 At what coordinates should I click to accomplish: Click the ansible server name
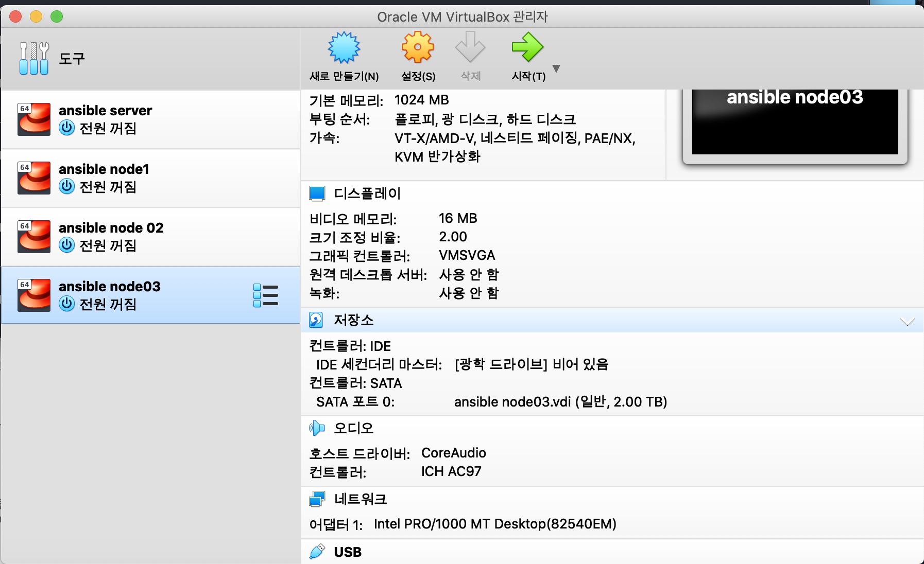pyautogui.click(x=106, y=111)
